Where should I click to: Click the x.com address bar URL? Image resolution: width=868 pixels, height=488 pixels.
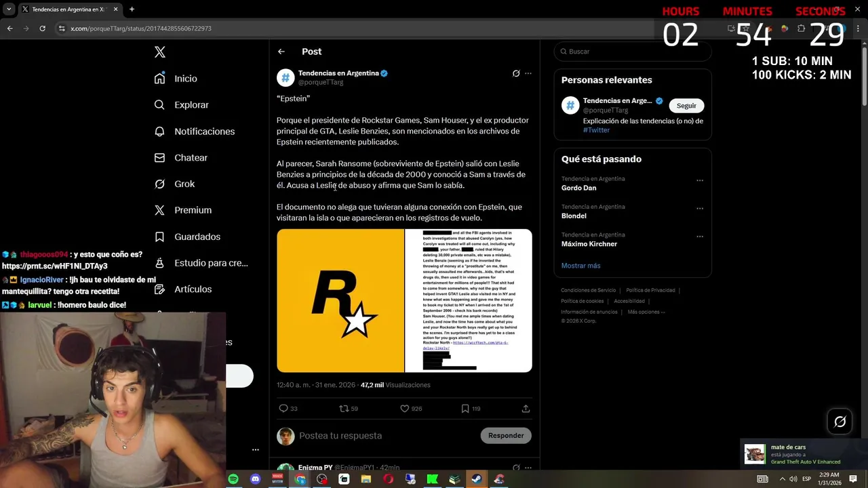141,28
